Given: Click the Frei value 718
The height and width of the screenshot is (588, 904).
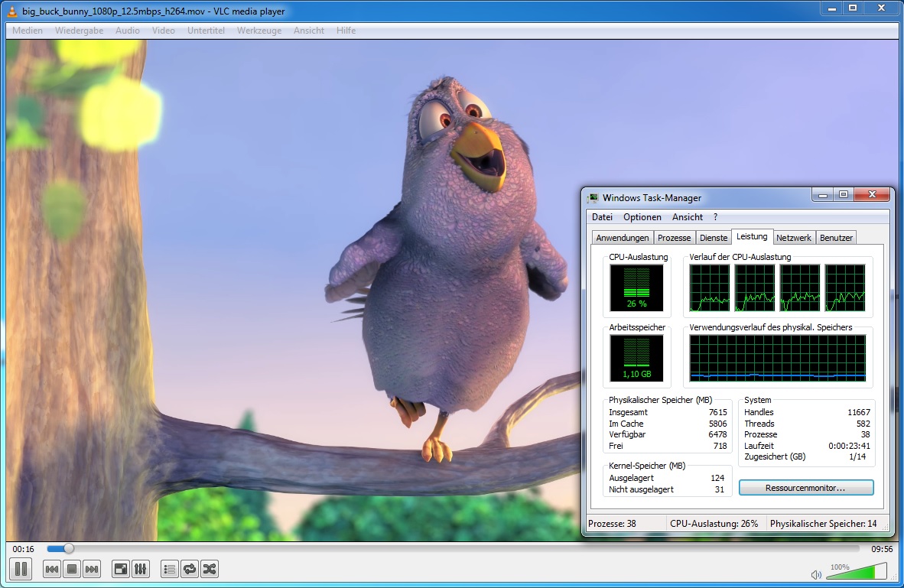Looking at the screenshot, I should [720, 446].
